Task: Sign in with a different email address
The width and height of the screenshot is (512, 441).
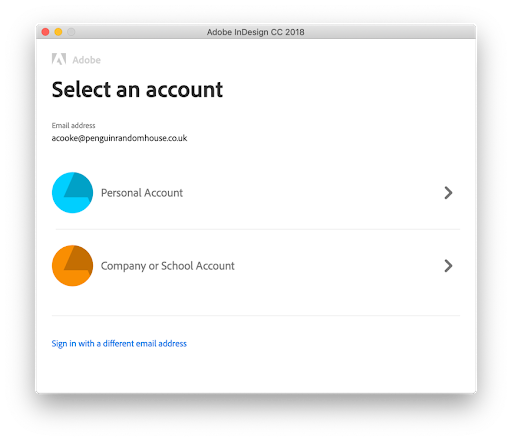Action: pyautogui.click(x=119, y=344)
